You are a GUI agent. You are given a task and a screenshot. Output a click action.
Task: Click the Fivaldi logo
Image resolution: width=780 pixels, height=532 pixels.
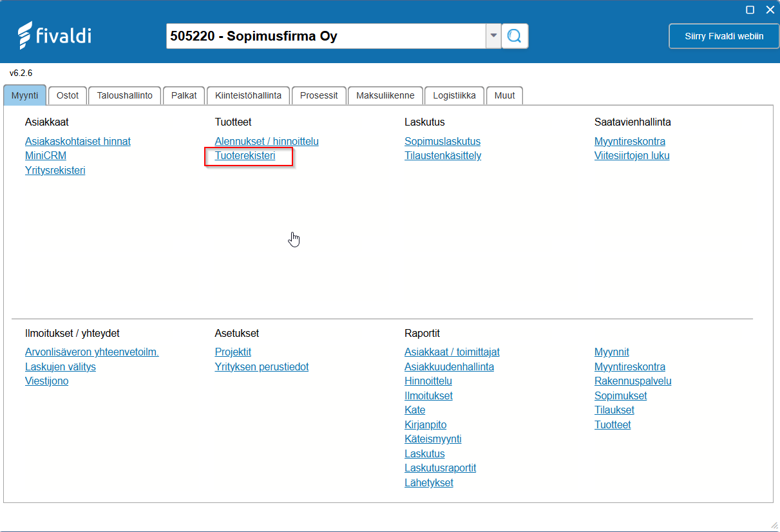click(55, 35)
